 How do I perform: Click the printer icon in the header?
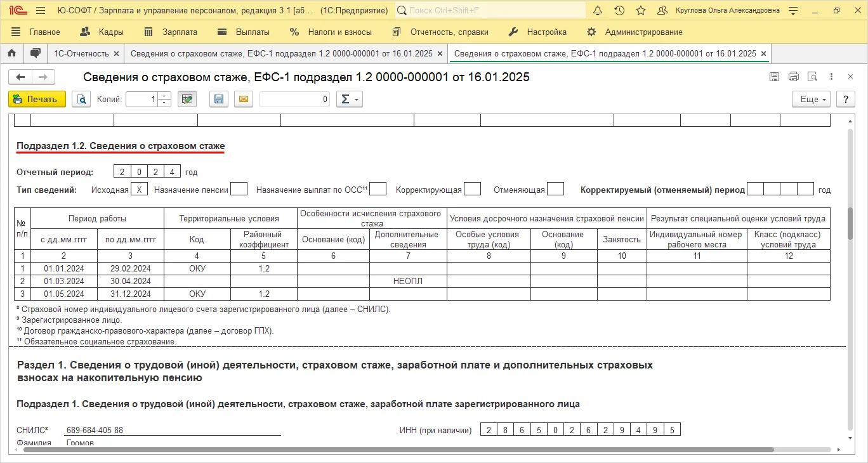[793, 77]
